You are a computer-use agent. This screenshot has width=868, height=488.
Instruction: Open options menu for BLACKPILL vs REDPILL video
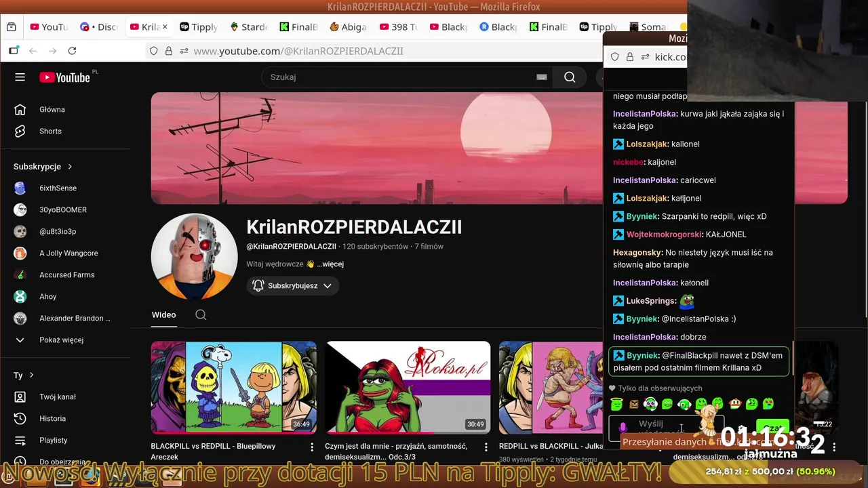[x=312, y=447]
